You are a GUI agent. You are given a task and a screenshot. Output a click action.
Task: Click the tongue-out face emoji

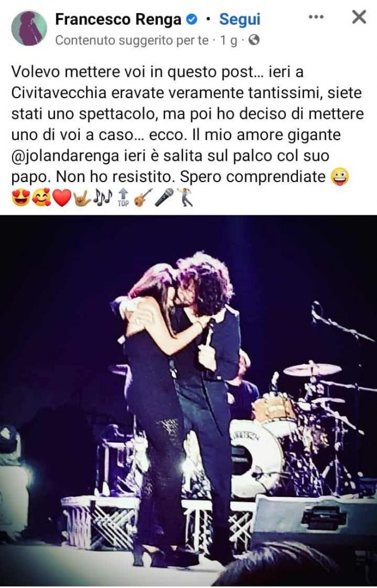point(340,177)
